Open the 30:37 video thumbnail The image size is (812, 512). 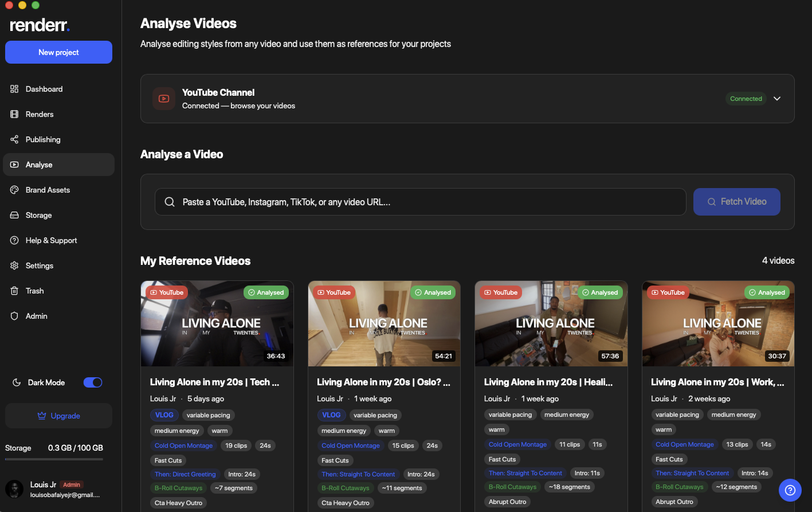click(x=719, y=323)
